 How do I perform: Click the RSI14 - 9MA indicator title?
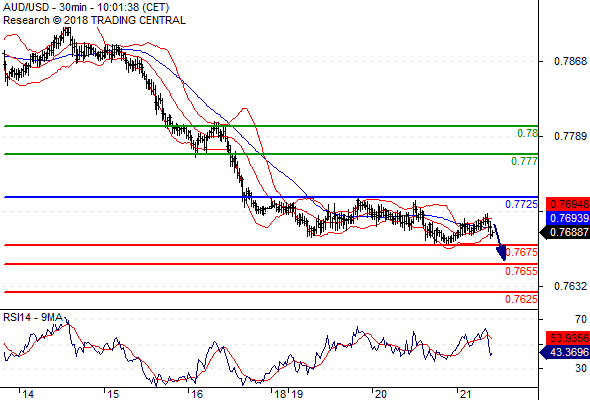(x=33, y=318)
